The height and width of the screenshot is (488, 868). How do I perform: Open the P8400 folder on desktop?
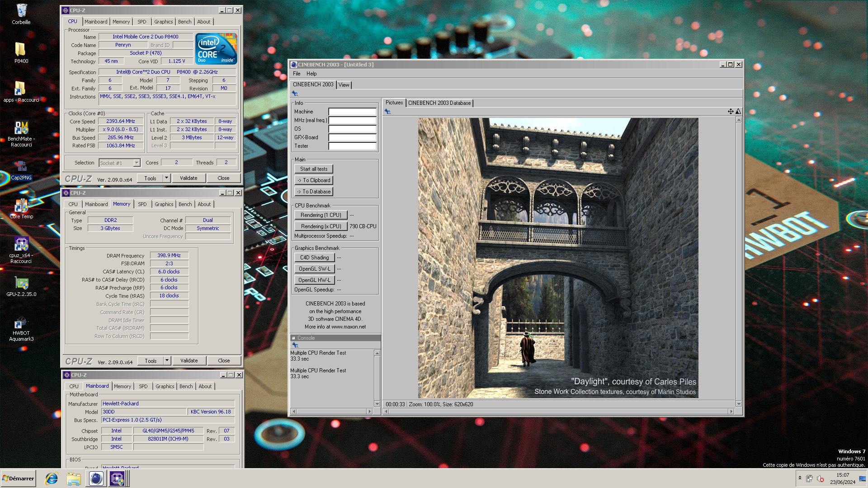pos(21,52)
